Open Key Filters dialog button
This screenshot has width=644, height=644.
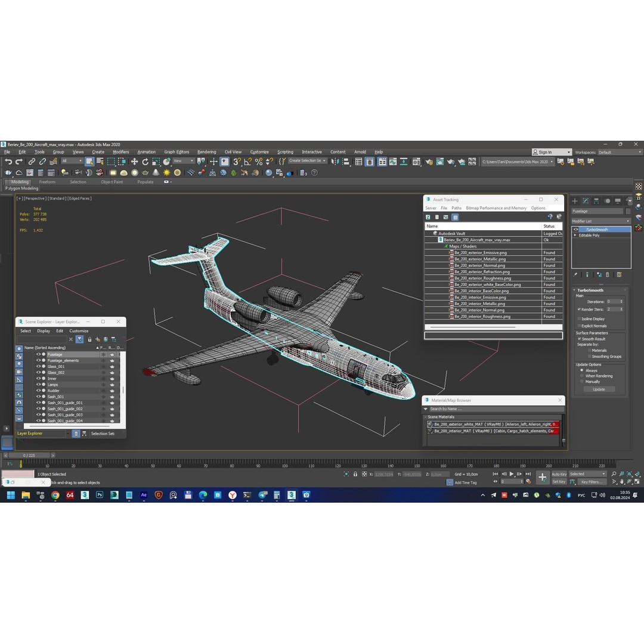pyautogui.click(x=592, y=482)
